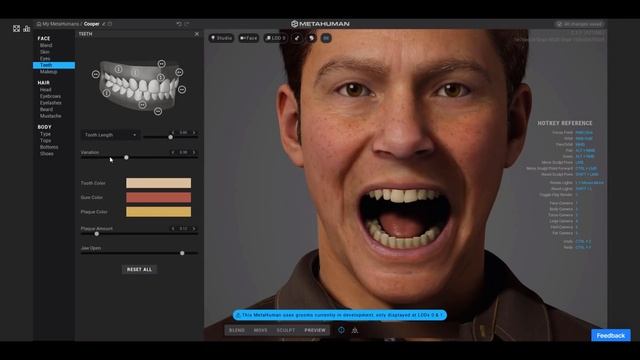Click the blue info icon beside Preview

click(341, 330)
